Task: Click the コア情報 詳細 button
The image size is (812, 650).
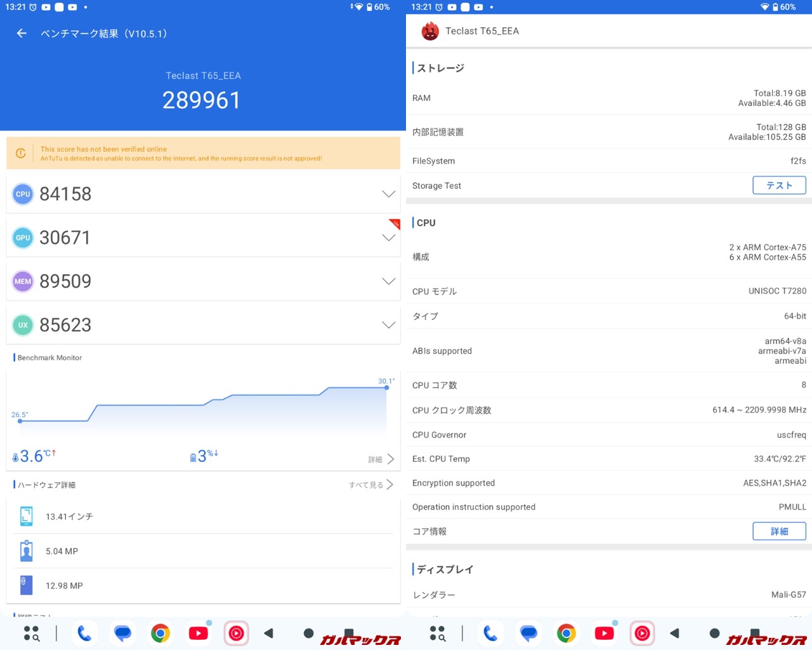Action: [779, 531]
